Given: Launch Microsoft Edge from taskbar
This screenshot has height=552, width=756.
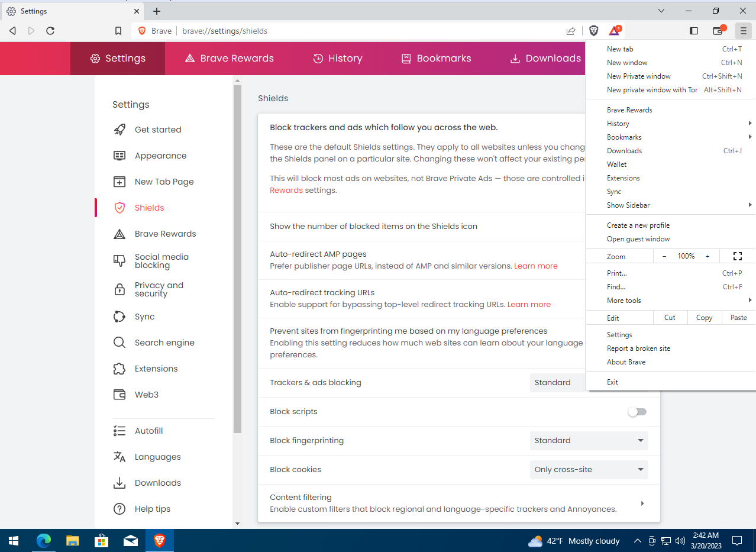Looking at the screenshot, I should [x=44, y=540].
